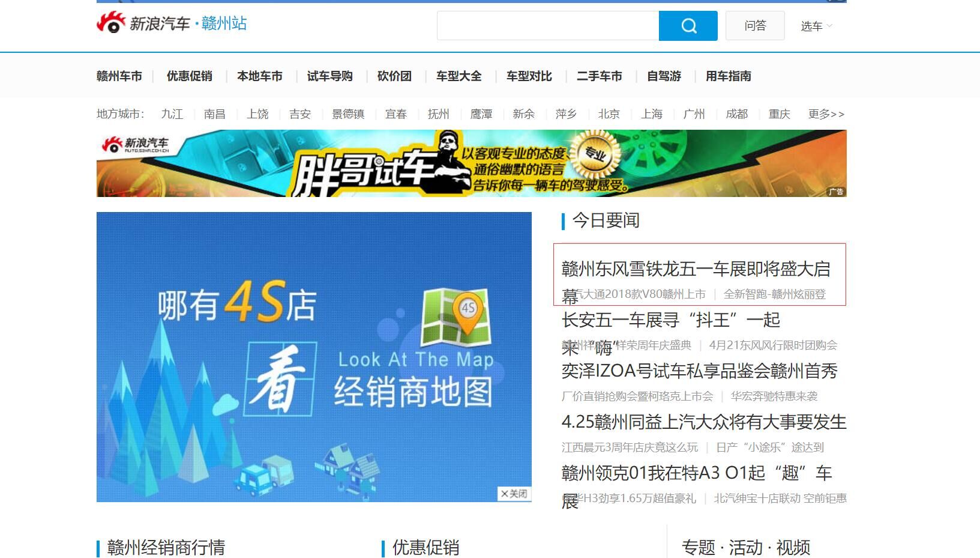This screenshot has width=980, height=558.
Task: Select city 九江
Action: [x=172, y=114]
